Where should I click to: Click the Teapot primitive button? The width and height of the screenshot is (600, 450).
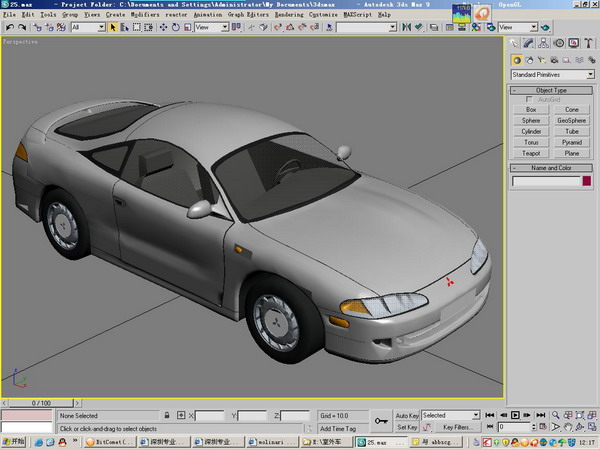pos(531,153)
